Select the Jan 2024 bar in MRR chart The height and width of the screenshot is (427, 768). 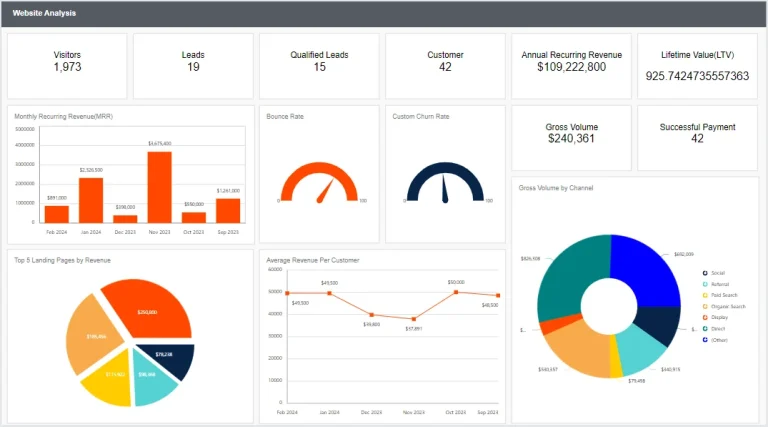point(91,200)
